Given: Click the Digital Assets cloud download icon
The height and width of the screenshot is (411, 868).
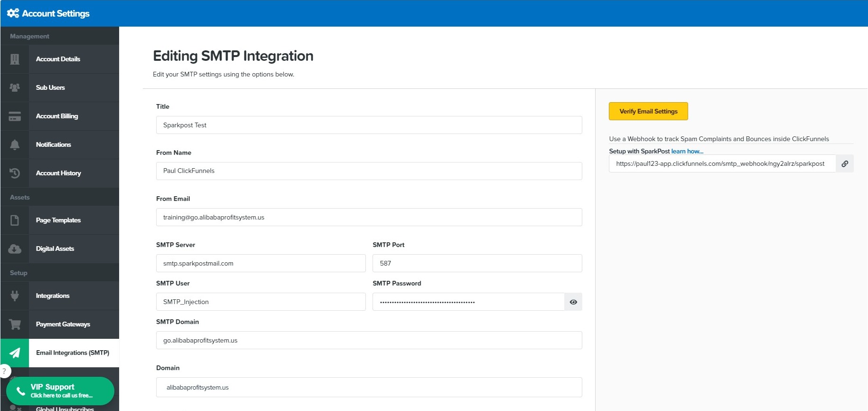Looking at the screenshot, I should point(15,249).
